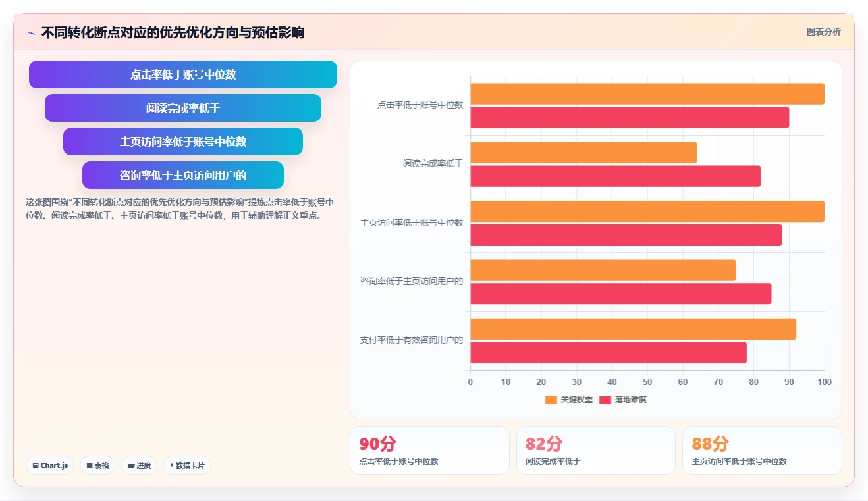
Task: Click the 表格 tag chip
Action: [97, 465]
